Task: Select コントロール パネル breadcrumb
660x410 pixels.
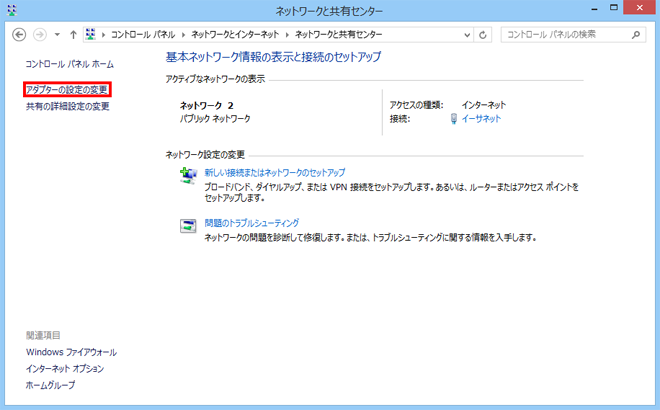Action: tap(143, 35)
